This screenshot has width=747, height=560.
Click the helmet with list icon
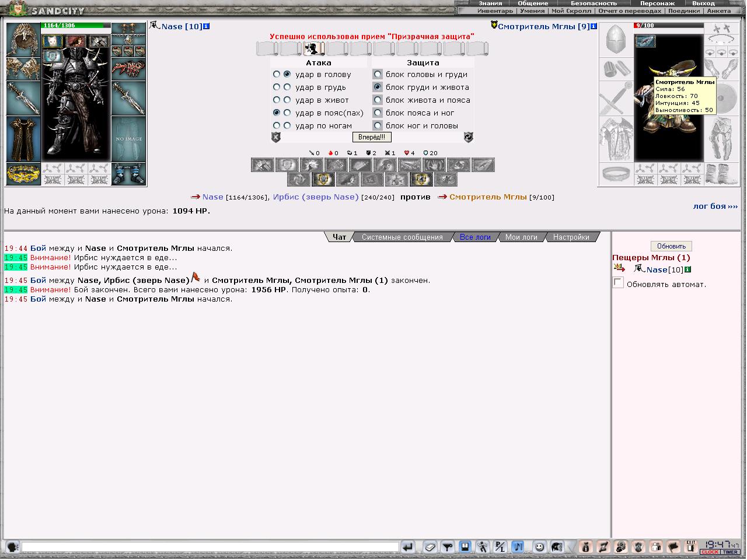[557, 547]
